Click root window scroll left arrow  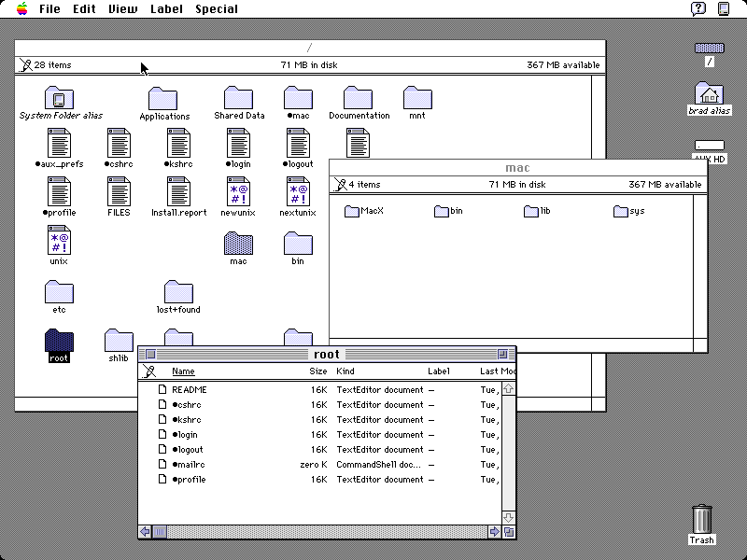pos(146,531)
